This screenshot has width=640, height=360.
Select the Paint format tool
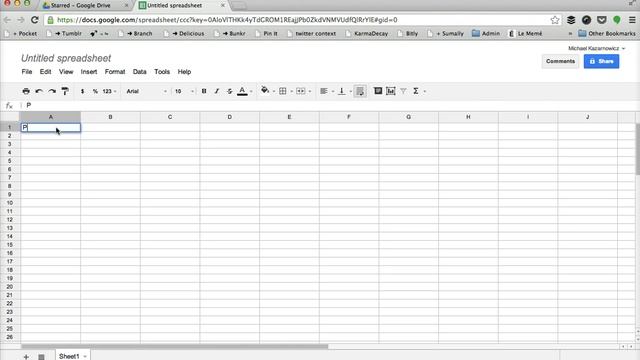65,91
